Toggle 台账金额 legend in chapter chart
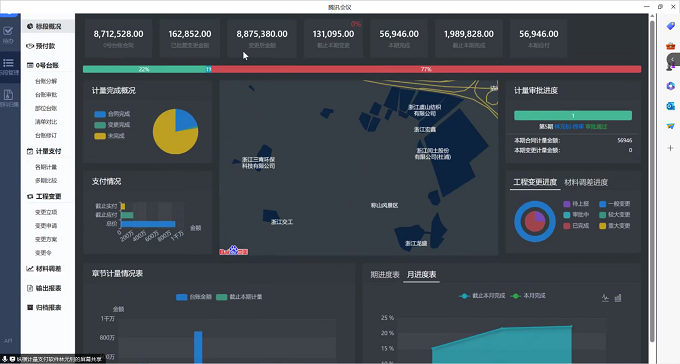680x364 pixels. (194, 297)
